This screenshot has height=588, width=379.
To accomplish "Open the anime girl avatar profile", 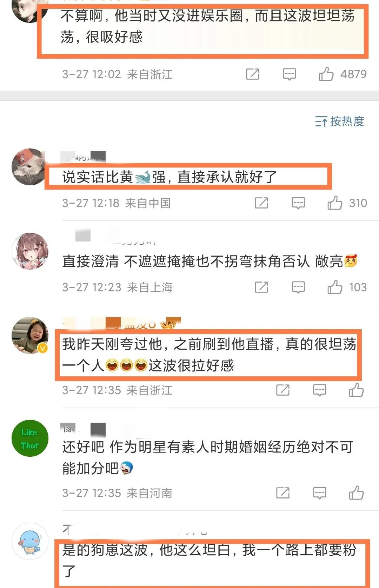I will pyautogui.click(x=30, y=251).
